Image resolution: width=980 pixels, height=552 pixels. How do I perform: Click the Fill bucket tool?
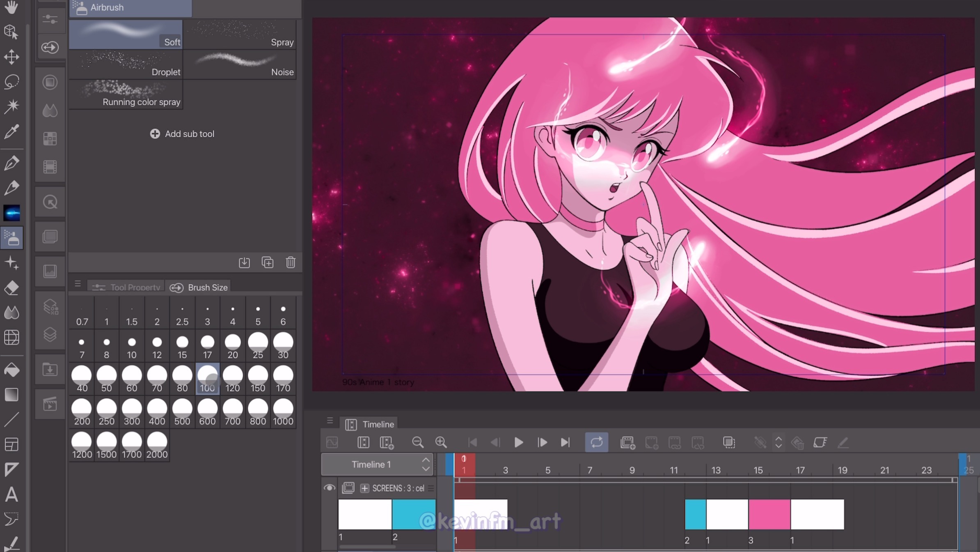[x=11, y=370]
